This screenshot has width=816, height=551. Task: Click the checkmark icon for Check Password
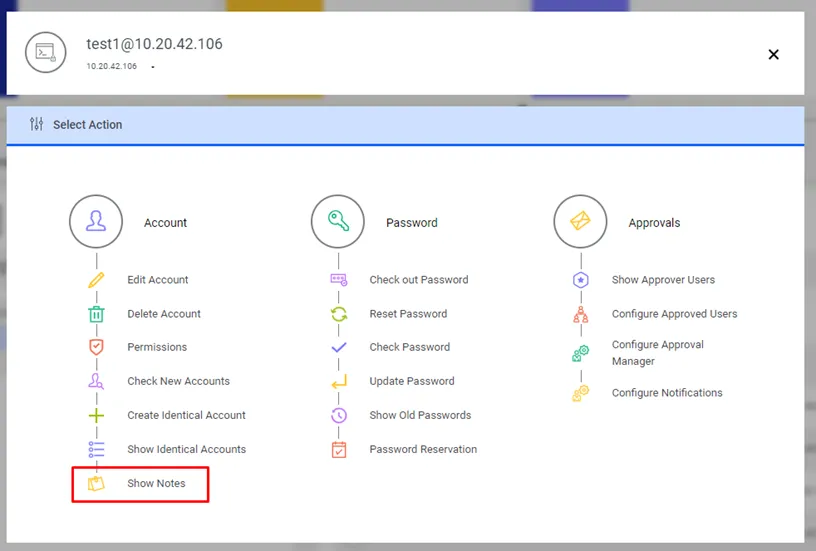coord(339,347)
